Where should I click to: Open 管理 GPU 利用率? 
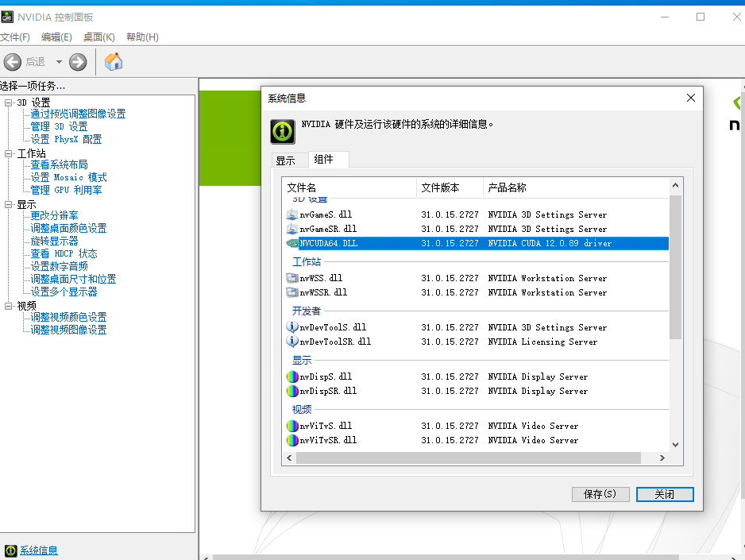click(66, 190)
